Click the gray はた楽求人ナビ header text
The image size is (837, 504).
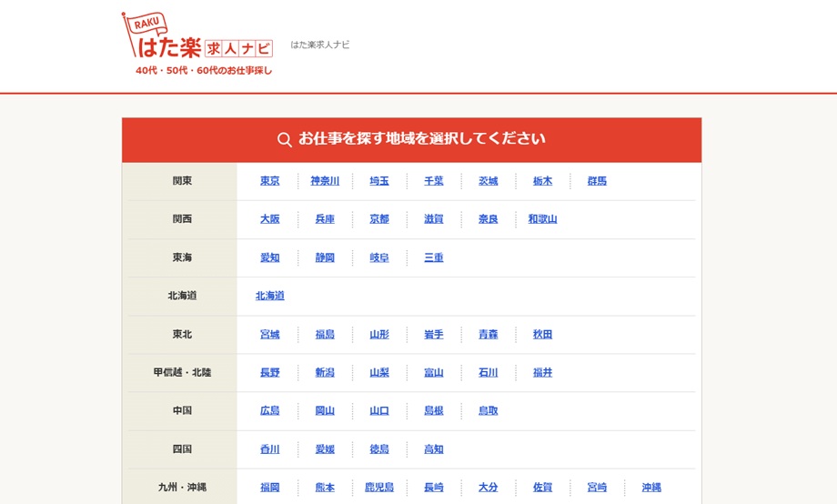coord(320,45)
